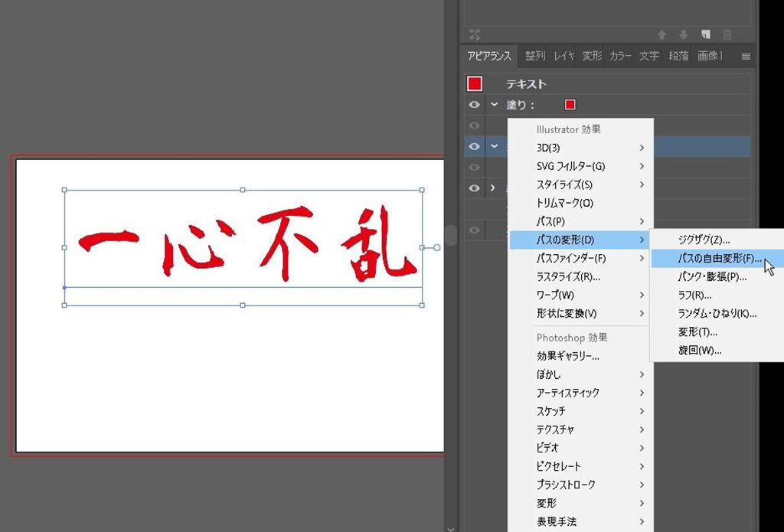Expand the collapsed appearance row arrow
This screenshot has height=532, width=784.
[x=495, y=188]
